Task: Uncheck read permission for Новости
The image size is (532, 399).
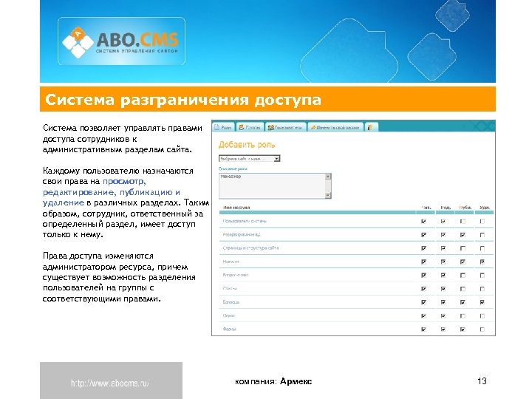Action: tap(423, 262)
